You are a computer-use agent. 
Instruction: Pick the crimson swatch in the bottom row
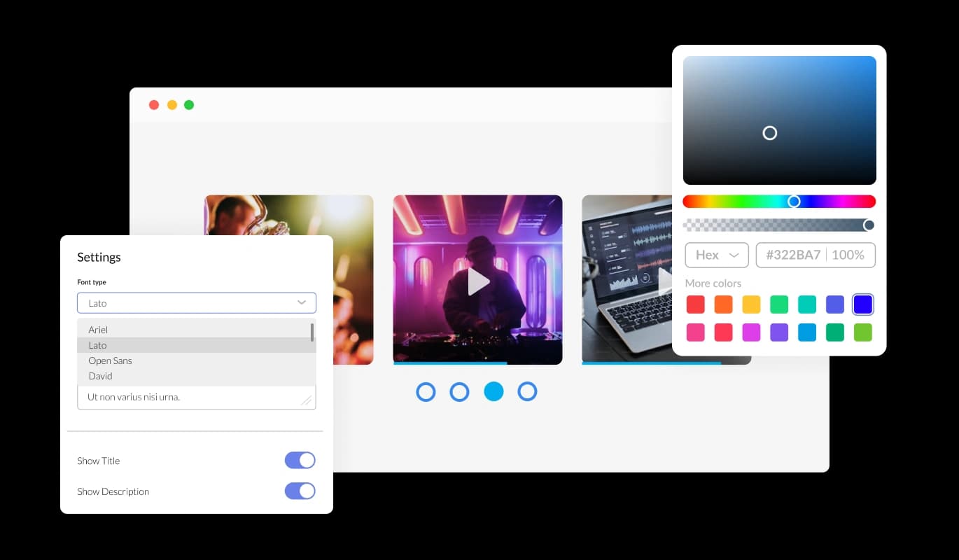click(x=723, y=332)
